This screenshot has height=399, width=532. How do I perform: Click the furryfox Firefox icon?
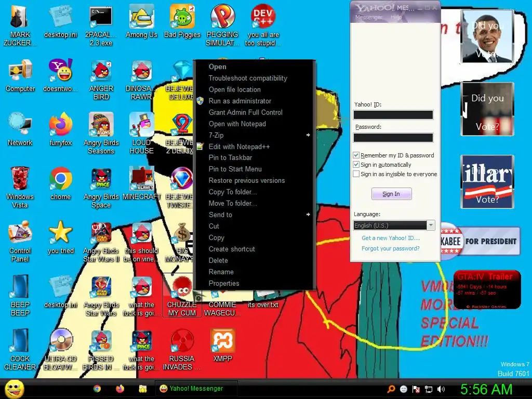[60, 129]
